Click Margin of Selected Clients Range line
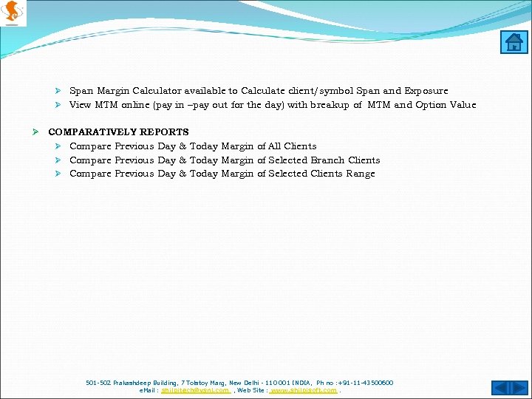532x399 pixels. point(222,174)
